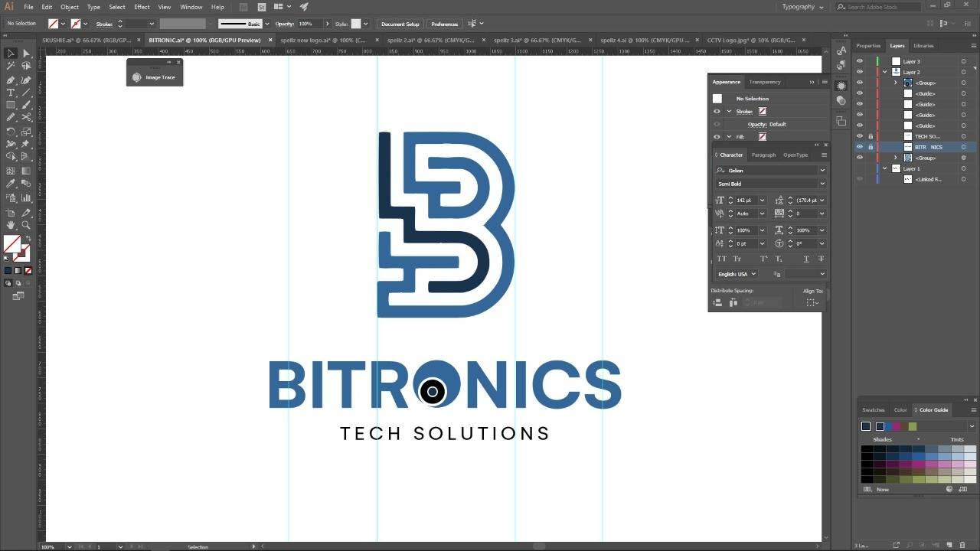The width and height of the screenshot is (980, 551).
Task: Toggle visibility of TECH SO... layer item
Action: (859, 136)
